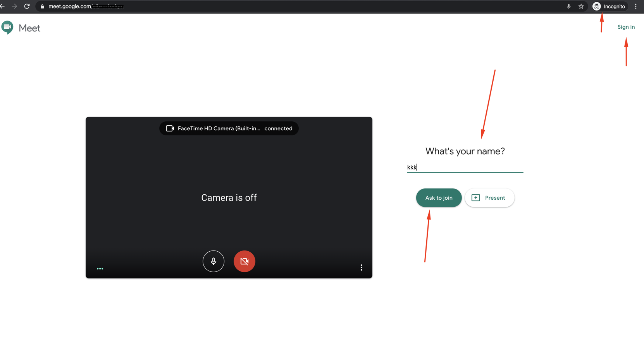644x342 pixels.
Task: Select the meet.google.com address bar
Action: click(x=271, y=6)
